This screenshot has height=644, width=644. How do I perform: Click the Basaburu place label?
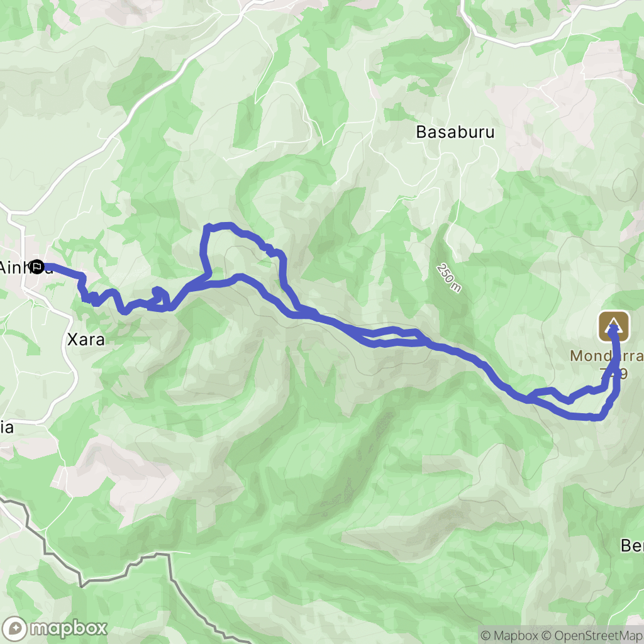click(455, 132)
